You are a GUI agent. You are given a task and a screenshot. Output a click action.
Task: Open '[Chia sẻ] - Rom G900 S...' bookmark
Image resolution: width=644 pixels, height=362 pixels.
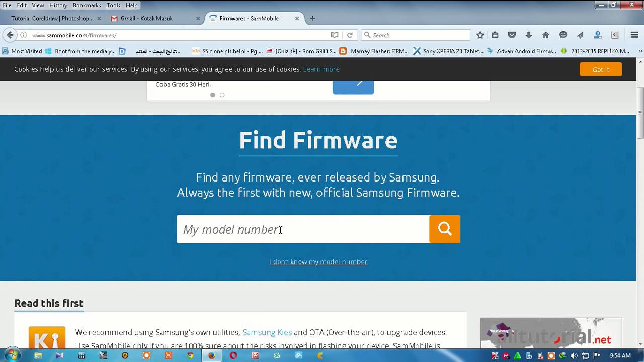(301, 51)
